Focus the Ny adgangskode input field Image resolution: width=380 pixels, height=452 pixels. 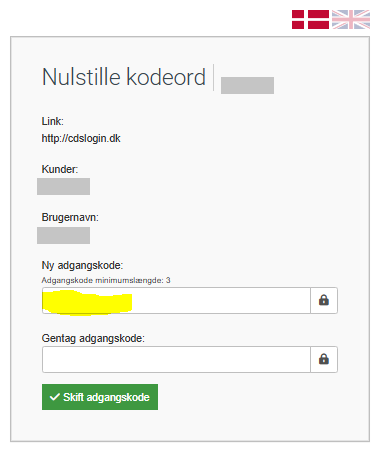[x=176, y=300]
